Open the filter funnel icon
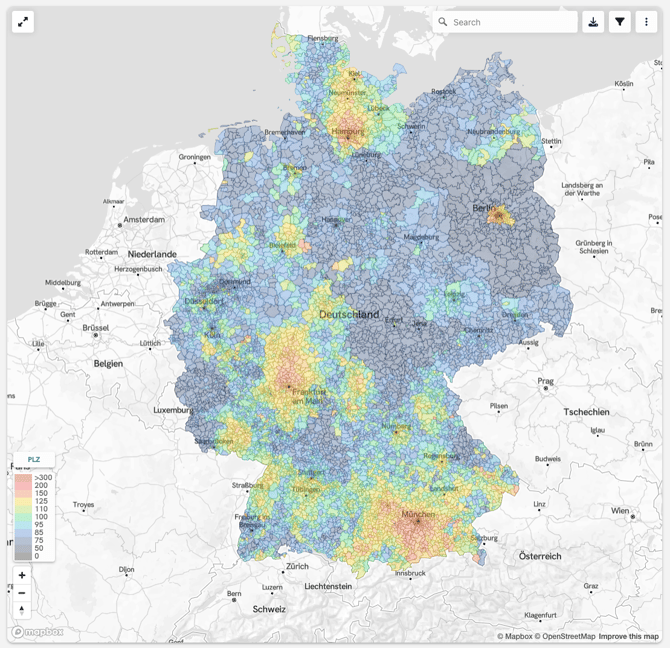Screen dimensions: 670x648 620,22
